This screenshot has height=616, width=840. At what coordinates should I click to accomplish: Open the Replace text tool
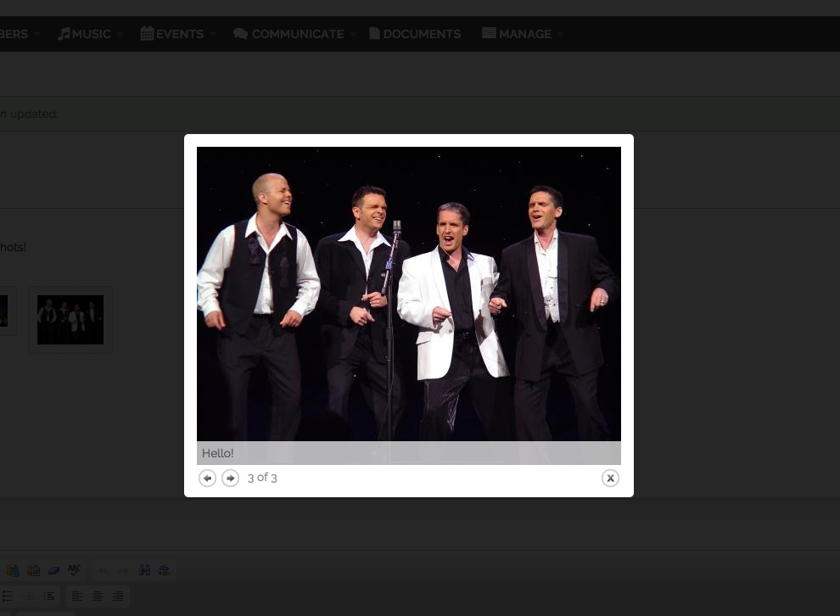(165, 570)
